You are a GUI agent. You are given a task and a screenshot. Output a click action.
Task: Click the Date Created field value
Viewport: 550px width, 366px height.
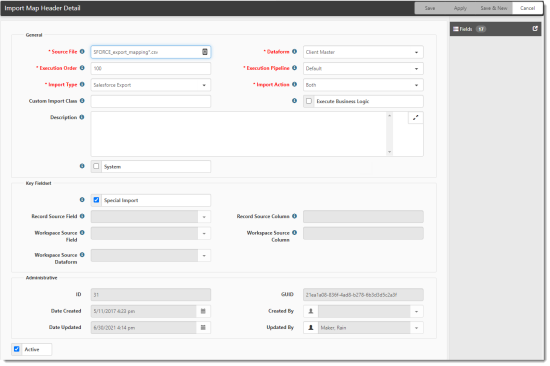144,311
